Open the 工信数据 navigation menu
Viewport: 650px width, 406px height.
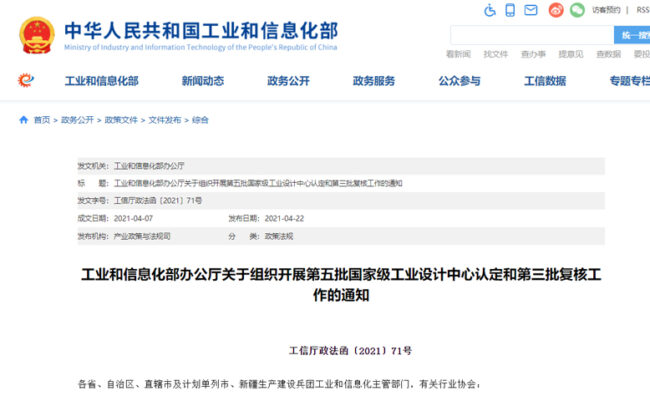(545, 81)
